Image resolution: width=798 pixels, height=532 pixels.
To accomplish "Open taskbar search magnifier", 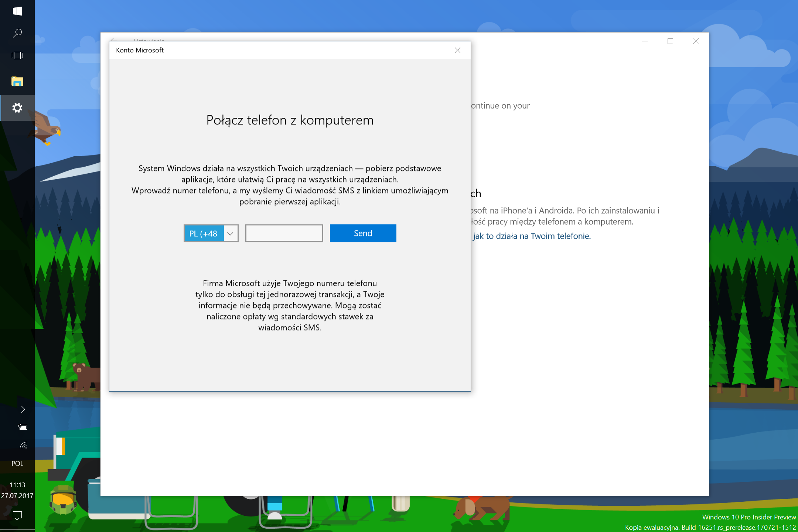I will click(17, 33).
